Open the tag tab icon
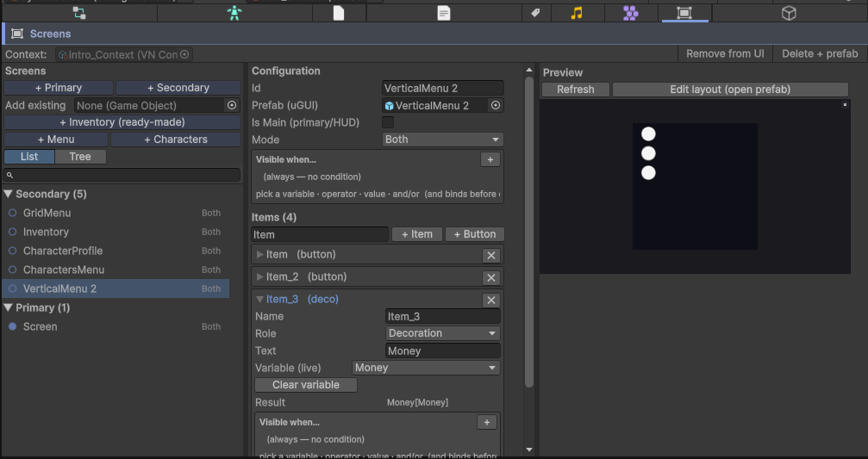 pyautogui.click(x=535, y=13)
